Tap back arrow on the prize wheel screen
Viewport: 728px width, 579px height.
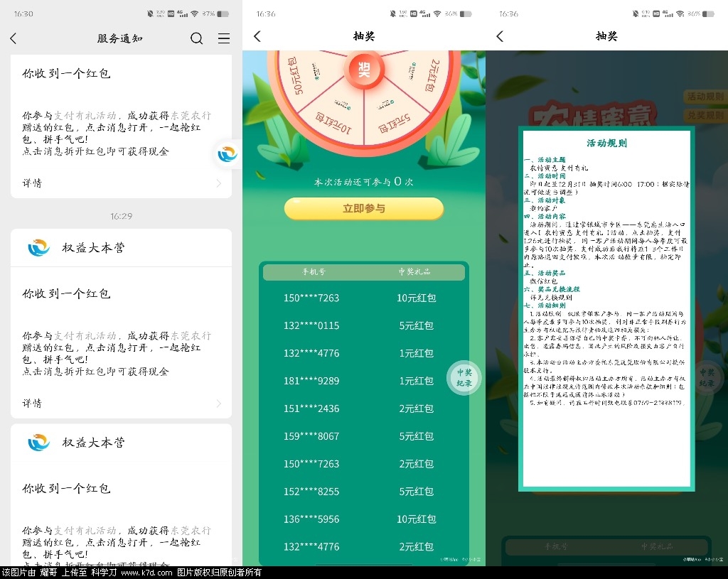[257, 36]
